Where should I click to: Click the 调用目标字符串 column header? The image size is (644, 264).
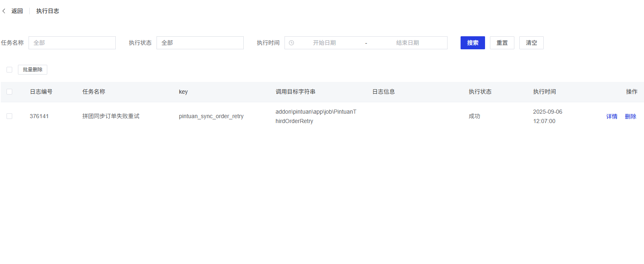click(296, 92)
